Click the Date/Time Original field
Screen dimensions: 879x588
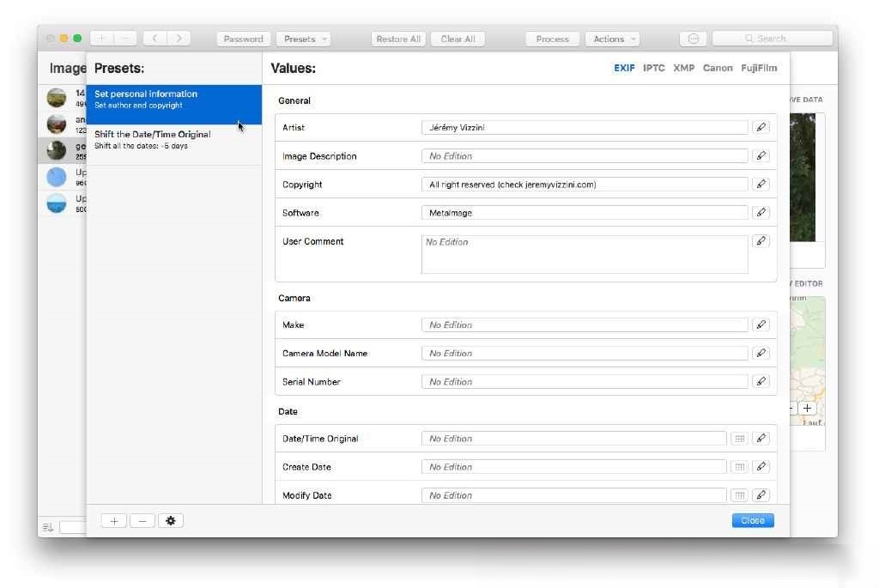coord(573,439)
